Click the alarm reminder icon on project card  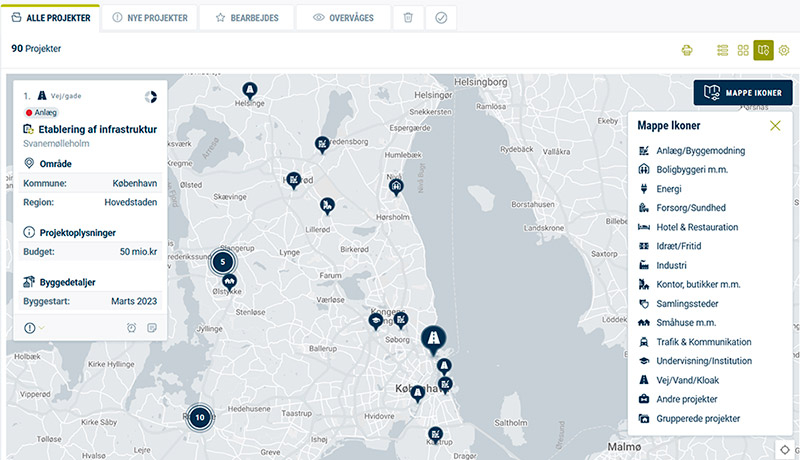pos(132,327)
